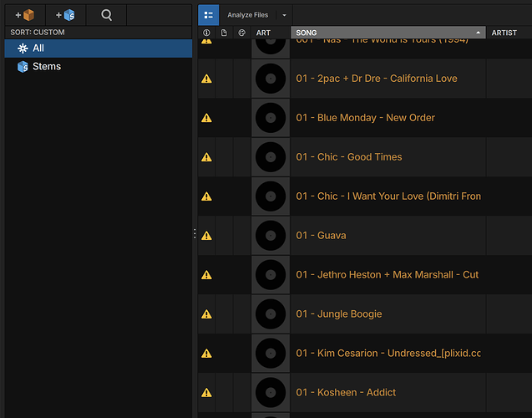
Task: Click the ART column header
Action: pyautogui.click(x=263, y=33)
